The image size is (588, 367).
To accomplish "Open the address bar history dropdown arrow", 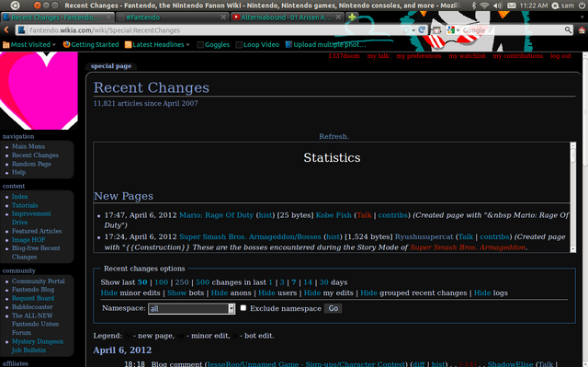I will 413,30.
